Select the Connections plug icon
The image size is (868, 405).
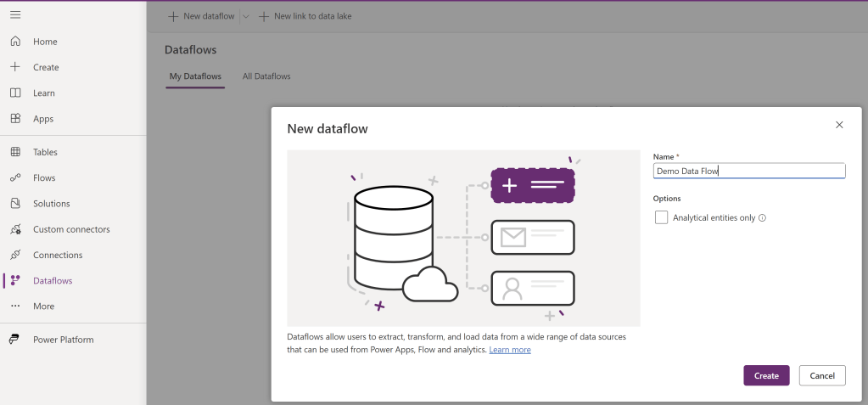point(15,255)
